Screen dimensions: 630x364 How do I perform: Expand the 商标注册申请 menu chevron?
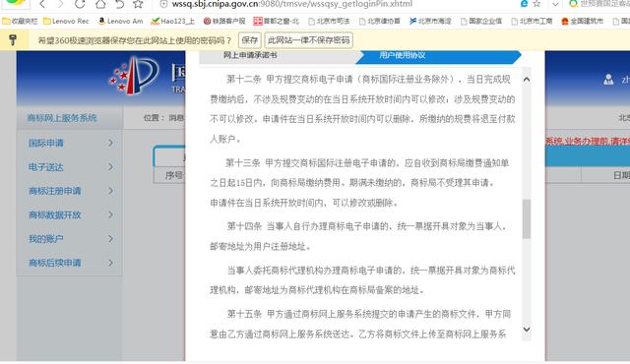pos(110,191)
